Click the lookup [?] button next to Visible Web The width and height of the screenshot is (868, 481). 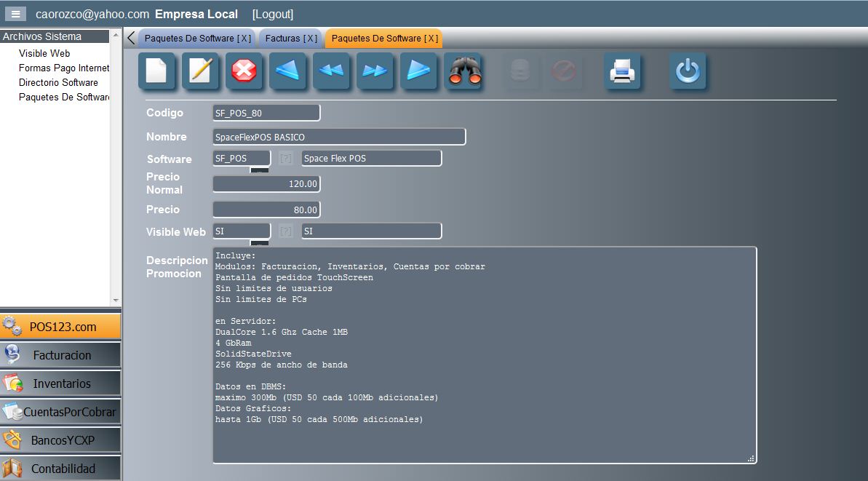(286, 231)
